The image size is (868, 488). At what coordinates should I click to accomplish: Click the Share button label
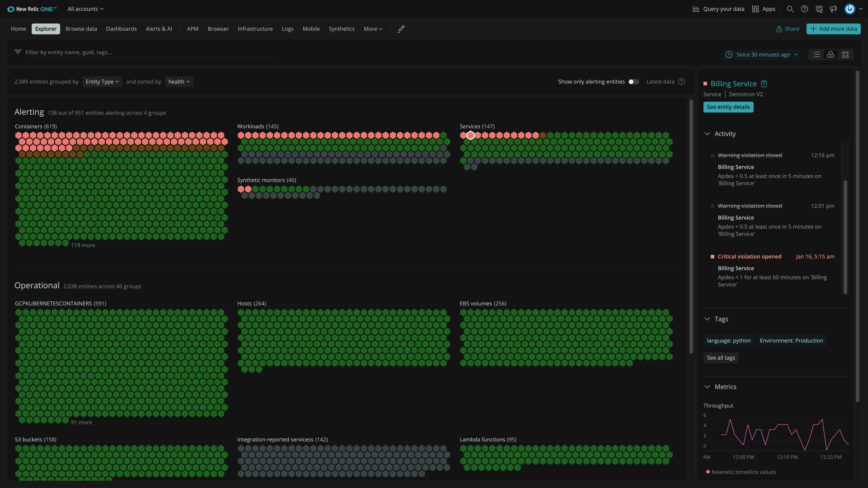[792, 29]
